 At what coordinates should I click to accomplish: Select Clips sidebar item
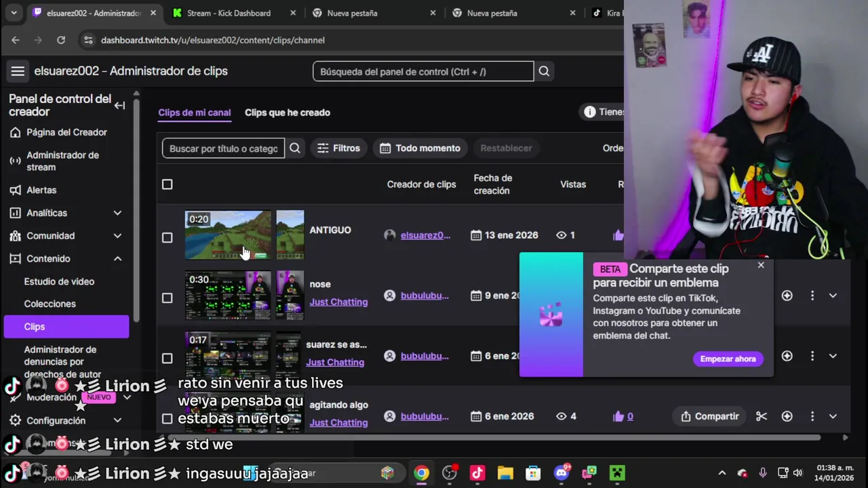point(66,327)
